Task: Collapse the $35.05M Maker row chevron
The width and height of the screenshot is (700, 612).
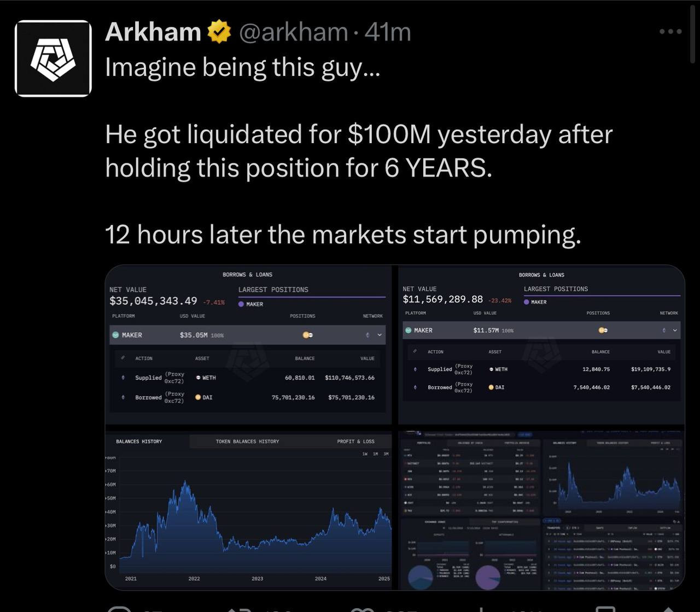Action: (x=380, y=335)
